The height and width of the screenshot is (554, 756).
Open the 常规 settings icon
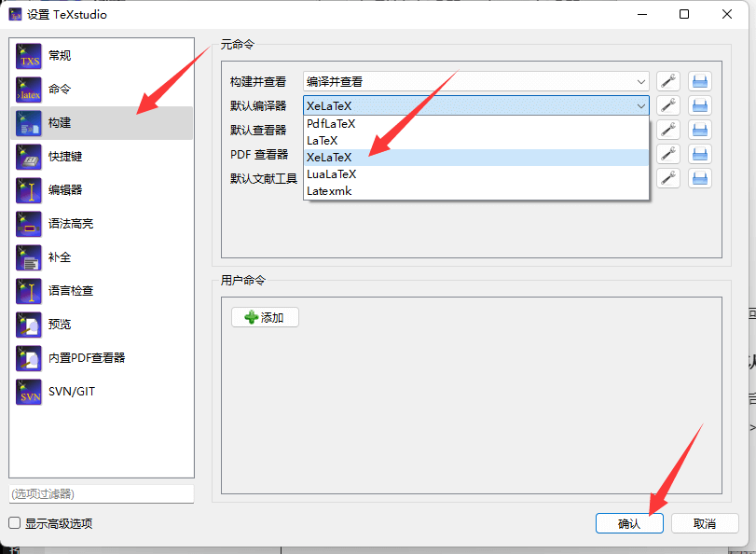(x=29, y=56)
